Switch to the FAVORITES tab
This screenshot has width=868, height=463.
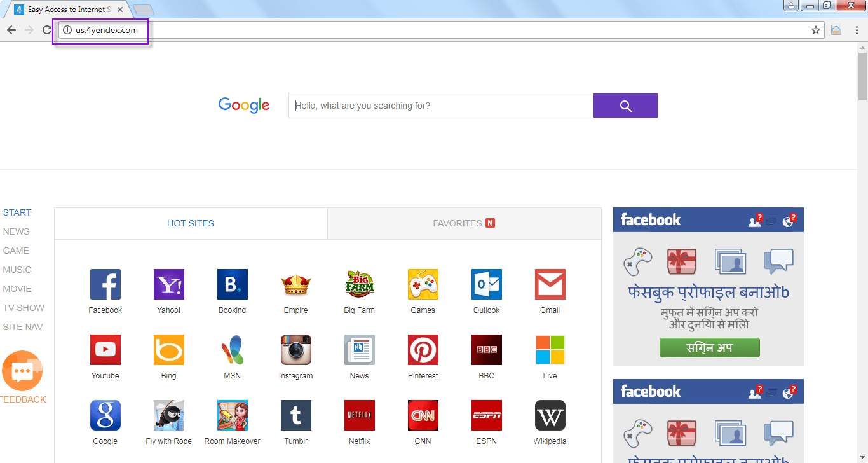click(464, 223)
